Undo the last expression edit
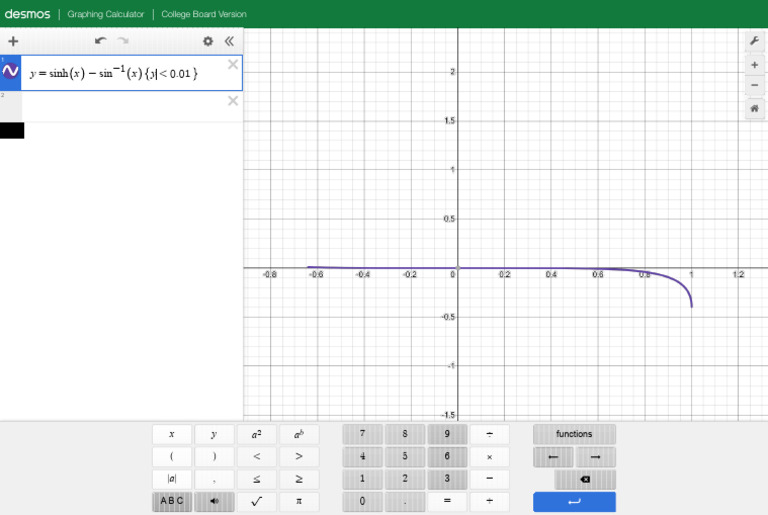The width and height of the screenshot is (768, 515). [100, 41]
